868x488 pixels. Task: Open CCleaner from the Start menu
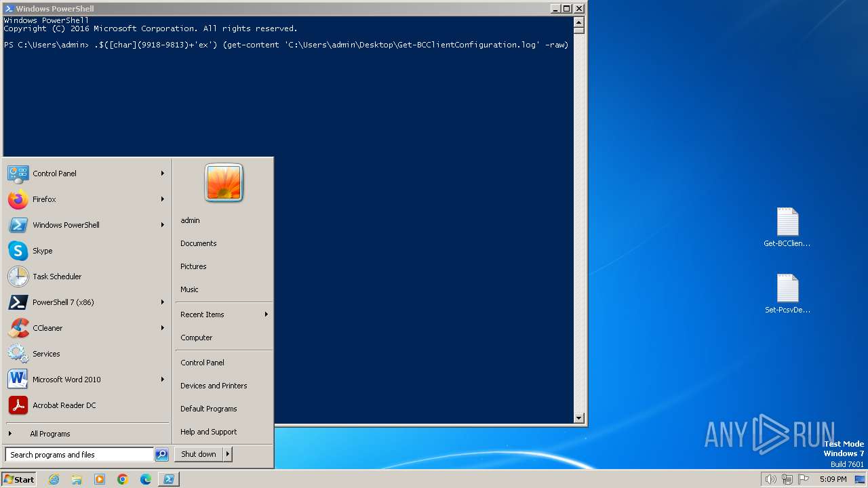pyautogui.click(x=87, y=328)
